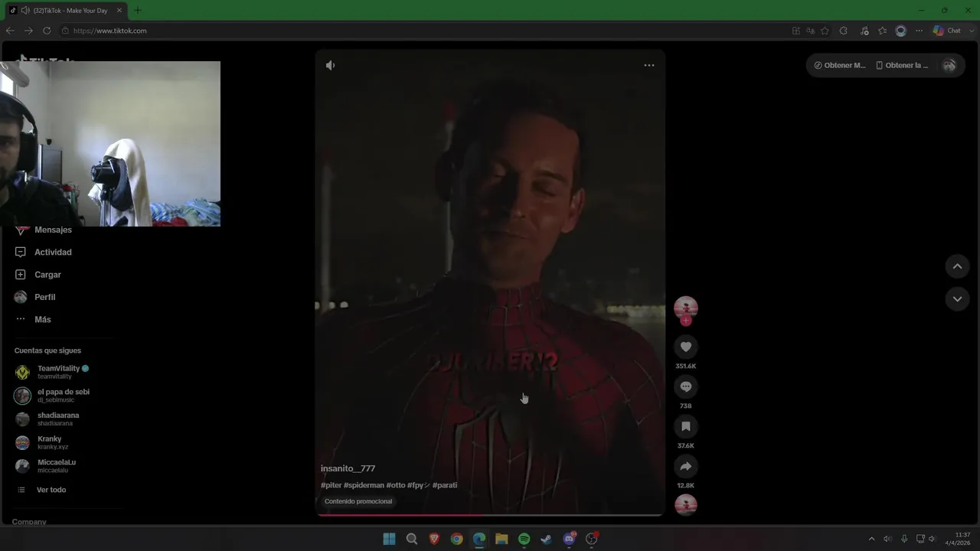Add this page to favorites star
The height and width of the screenshot is (551, 980).
point(825,31)
